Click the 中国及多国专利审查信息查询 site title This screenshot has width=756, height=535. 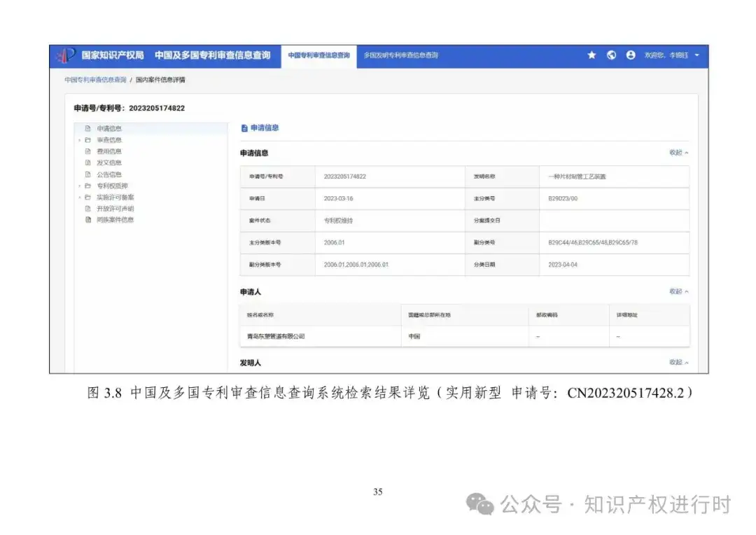coord(213,55)
